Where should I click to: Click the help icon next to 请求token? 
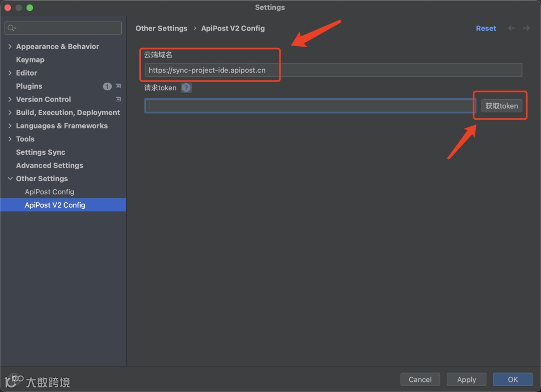[x=186, y=88]
